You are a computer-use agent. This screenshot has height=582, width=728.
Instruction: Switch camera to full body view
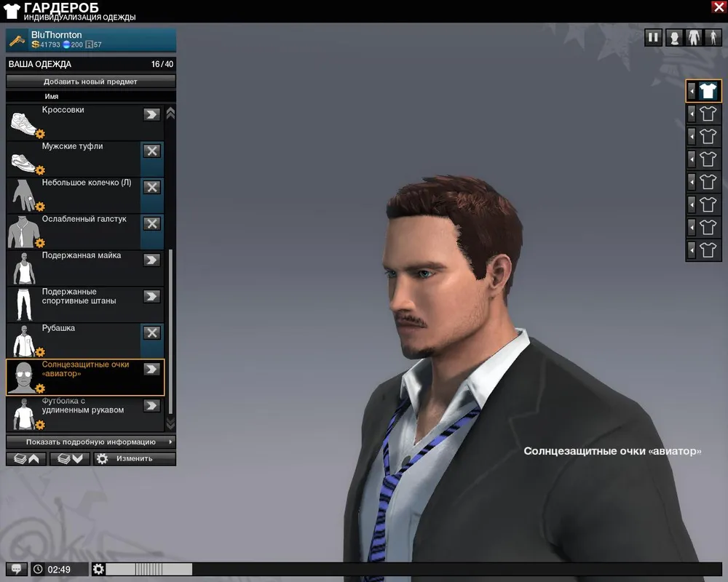click(x=713, y=38)
